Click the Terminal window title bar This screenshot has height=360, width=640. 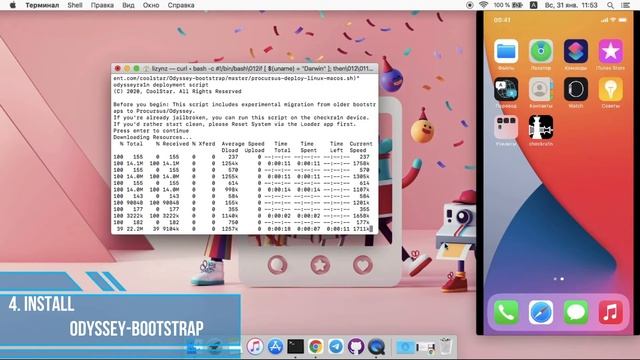(245, 68)
